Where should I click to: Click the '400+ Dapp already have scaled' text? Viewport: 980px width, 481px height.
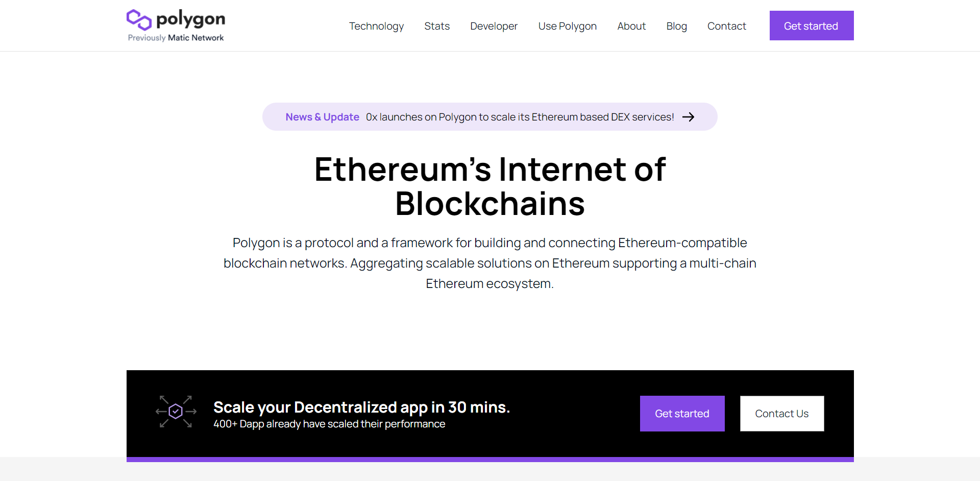(329, 423)
